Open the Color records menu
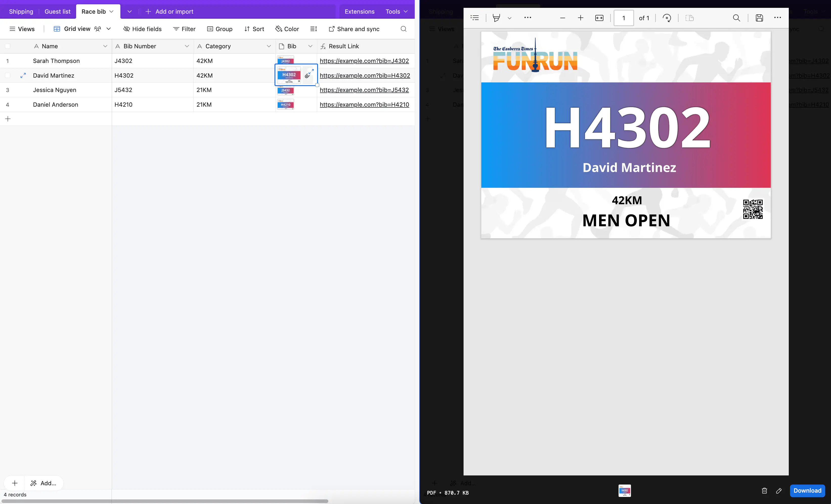The width and height of the screenshot is (831, 504). click(x=287, y=29)
